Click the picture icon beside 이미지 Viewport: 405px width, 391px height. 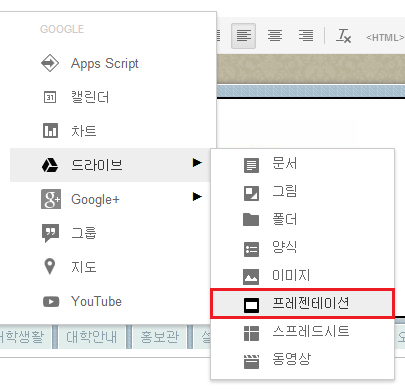click(251, 277)
